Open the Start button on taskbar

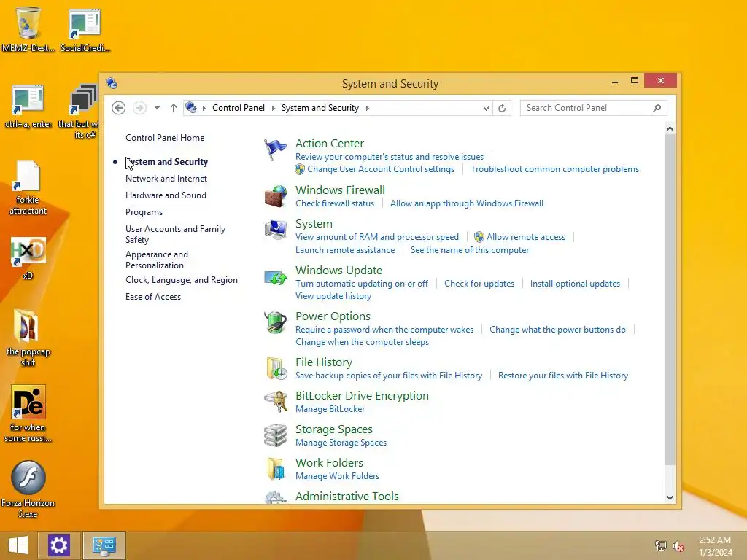tap(18, 545)
